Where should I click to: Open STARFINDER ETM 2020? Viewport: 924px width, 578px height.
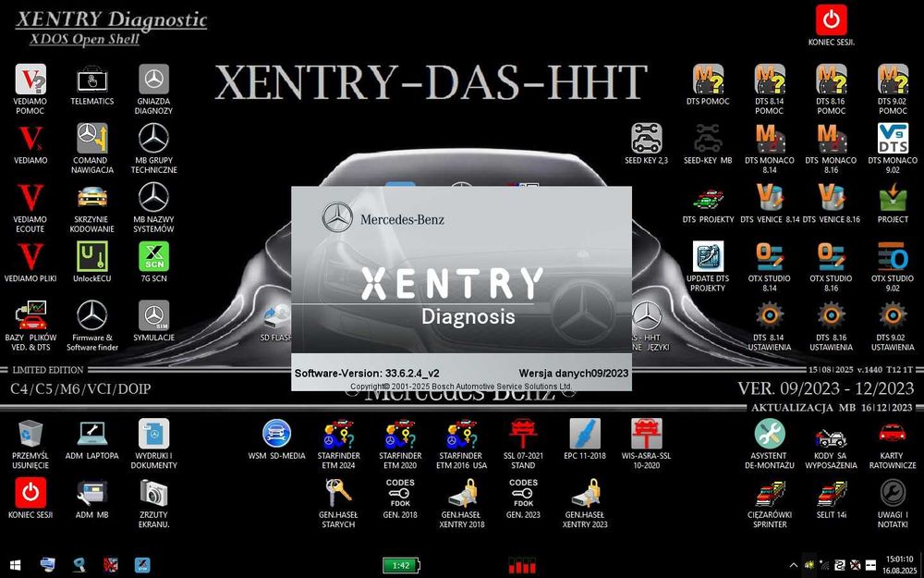pos(400,434)
